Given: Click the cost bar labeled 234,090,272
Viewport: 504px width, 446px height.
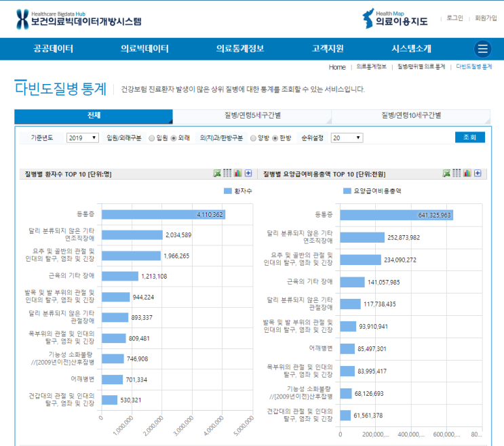Looking at the screenshot, I should (360, 260).
